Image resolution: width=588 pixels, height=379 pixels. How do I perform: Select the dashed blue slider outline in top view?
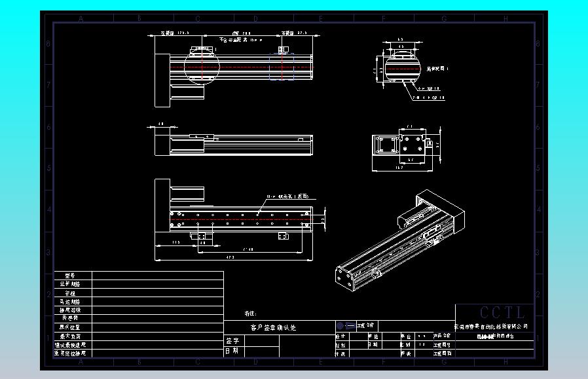pyautogui.click(x=282, y=67)
